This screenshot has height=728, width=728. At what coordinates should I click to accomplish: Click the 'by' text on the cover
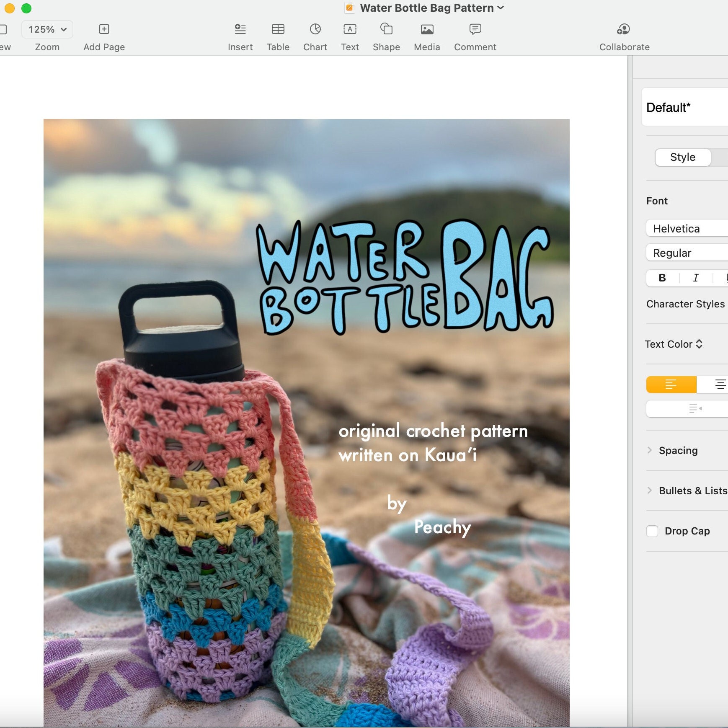[397, 503]
